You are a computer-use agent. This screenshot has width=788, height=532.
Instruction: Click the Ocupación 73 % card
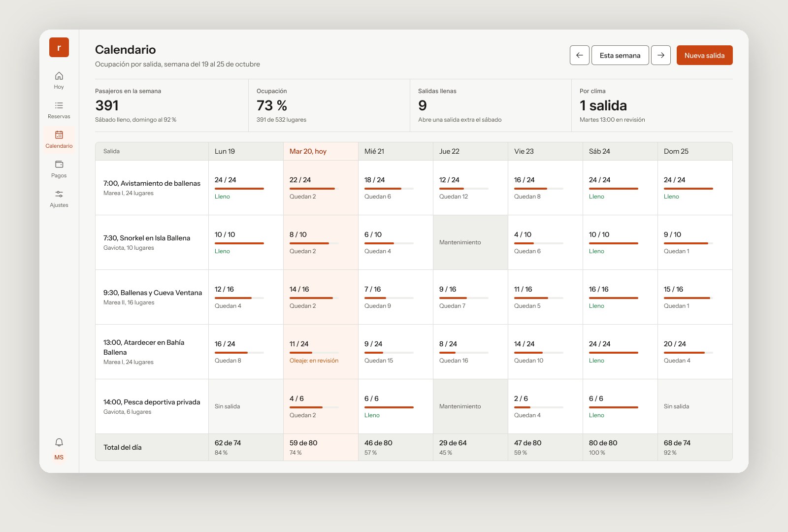(x=329, y=105)
